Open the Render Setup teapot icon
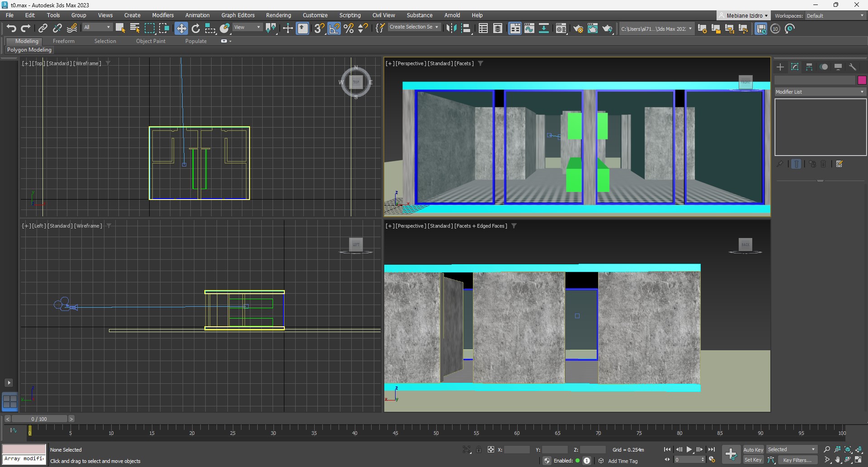The image size is (868, 467). pos(578,29)
